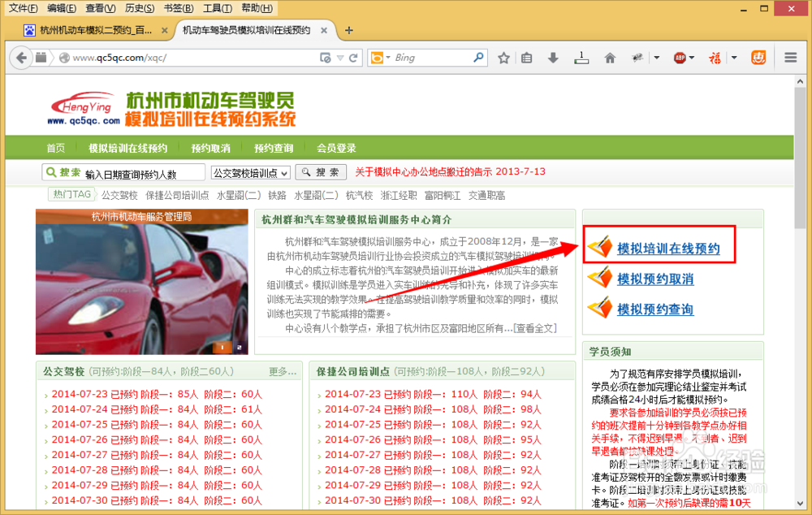Click the 浙江经职 hot tag
The image size is (812, 515).
click(399, 195)
